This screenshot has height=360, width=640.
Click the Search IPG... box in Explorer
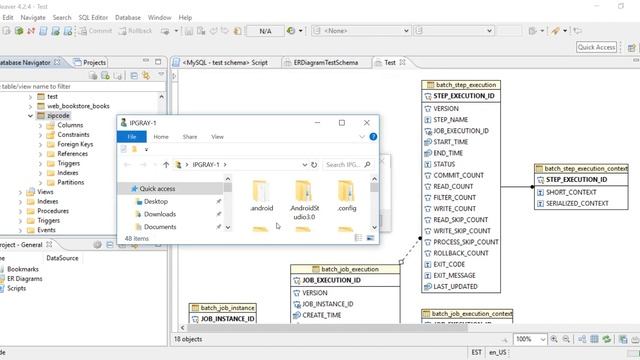[348, 164]
